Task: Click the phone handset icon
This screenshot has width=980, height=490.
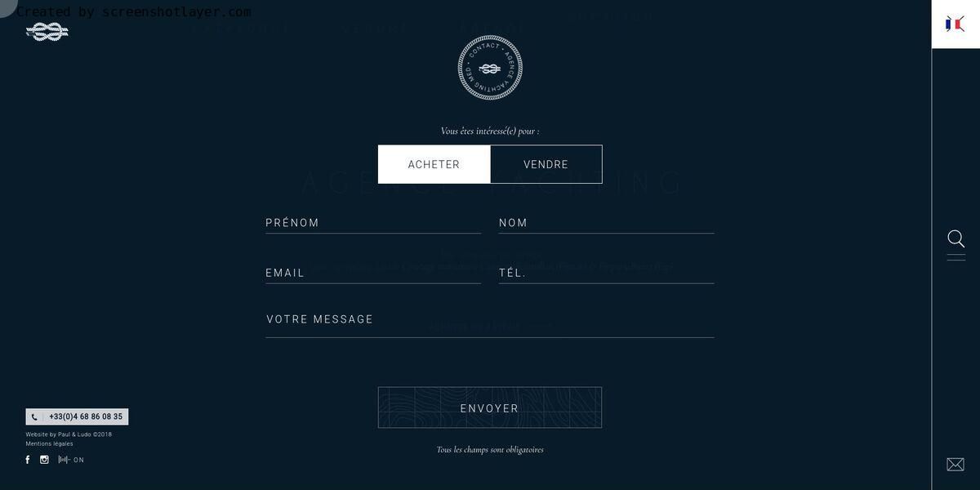Action: [x=34, y=417]
